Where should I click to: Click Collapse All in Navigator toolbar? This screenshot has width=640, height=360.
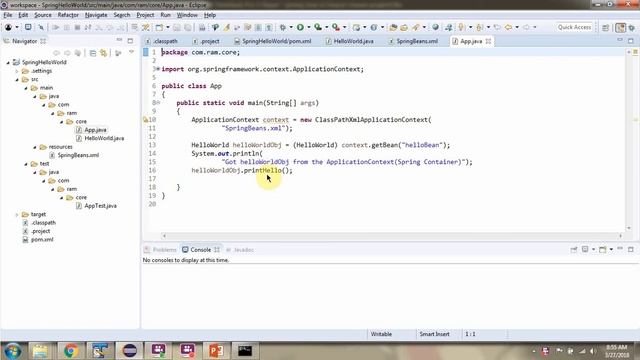[x=93, y=53]
